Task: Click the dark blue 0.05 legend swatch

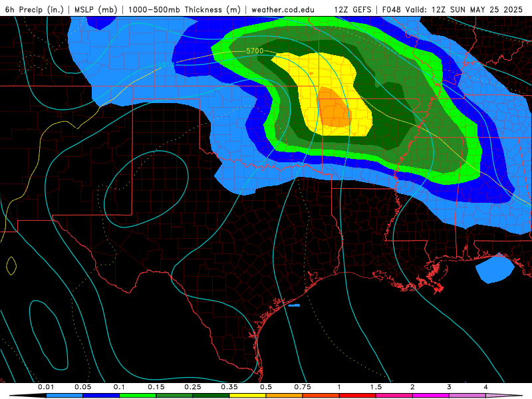Action: (x=101, y=396)
